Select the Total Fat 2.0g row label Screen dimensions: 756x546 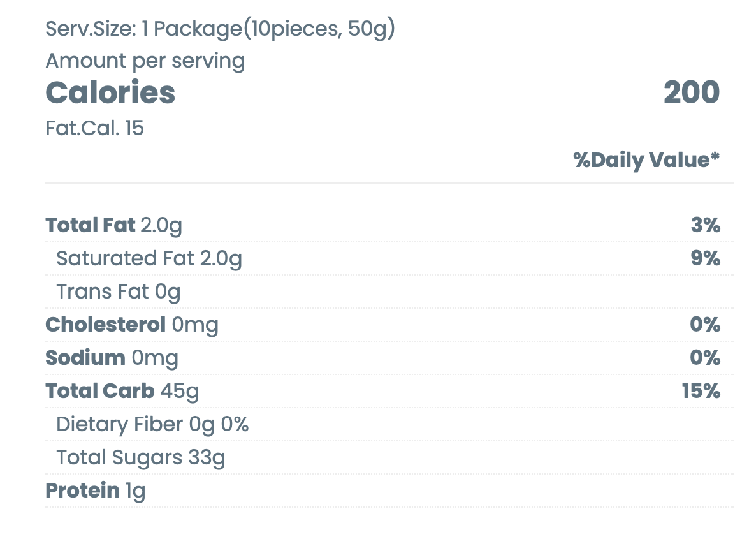coord(114,225)
